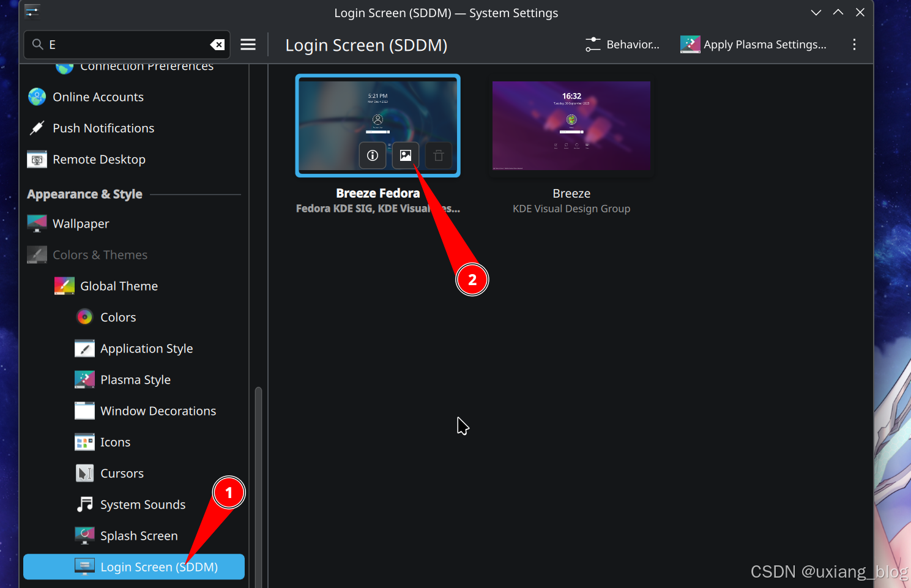The width and height of the screenshot is (911, 588).
Task: Open System Sounds settings
Action: (x=134, y=504)
